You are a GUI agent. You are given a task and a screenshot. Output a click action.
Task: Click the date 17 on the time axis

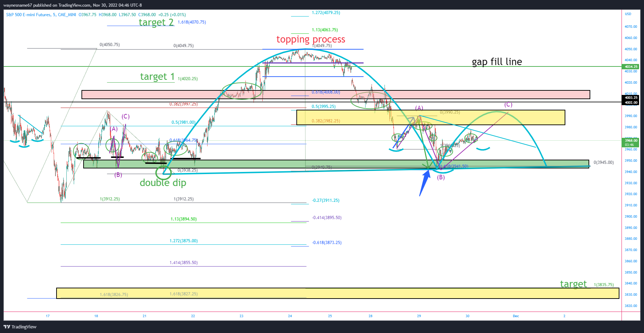[48, 316]
